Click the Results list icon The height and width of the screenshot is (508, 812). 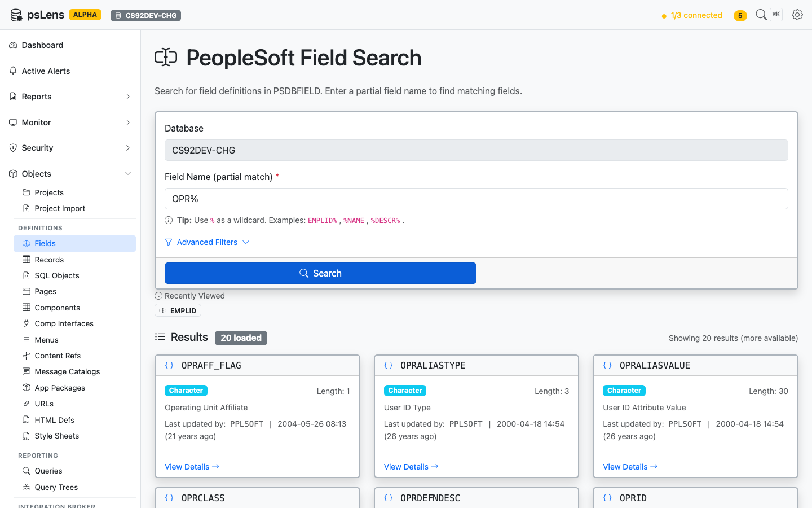pos(160,337)
